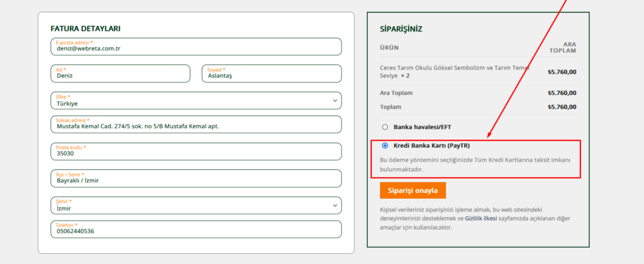
Task: Select the Banka havalesi/EFT radio button
Action: (384, 126)
